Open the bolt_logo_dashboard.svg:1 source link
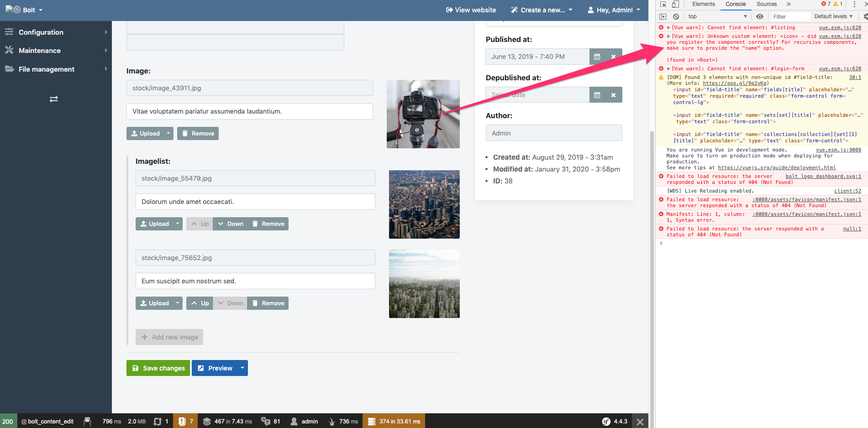The image size is (868, 428). (823, 176)
